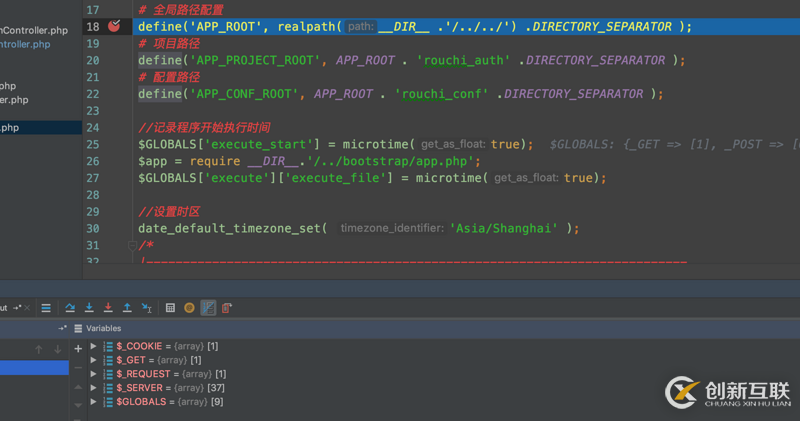Select the highlighted stack frame row
Viewport: 800px width, 421px height.
34,367
